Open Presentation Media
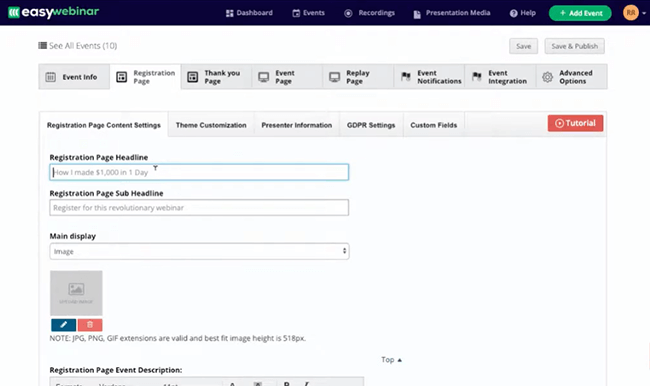The height and width of the screenshot is (386, 650). [x=451, y=13]
